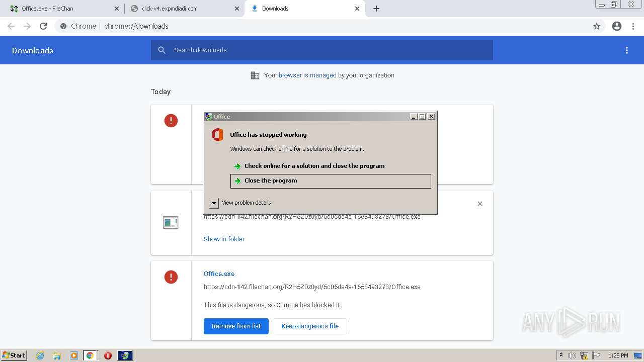644x362 pixels.
Task: Open the Windows Start menu
Action: coord(14,355)
